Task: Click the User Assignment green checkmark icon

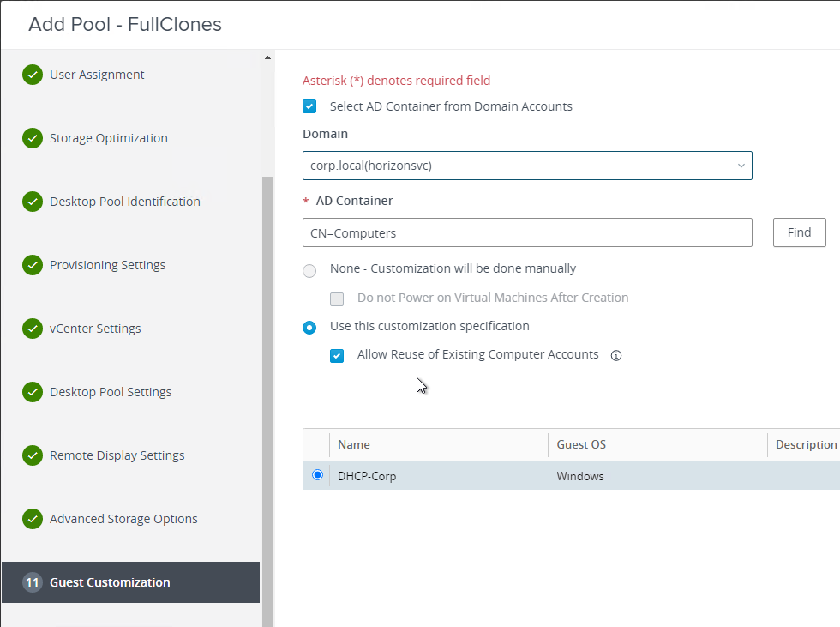Action: (x=33, y=75)
